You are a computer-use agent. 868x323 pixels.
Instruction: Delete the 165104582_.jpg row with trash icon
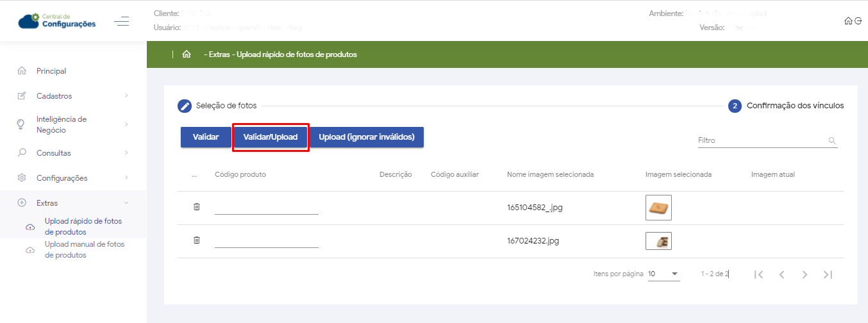pyautogui.click(x=197, y=207)
